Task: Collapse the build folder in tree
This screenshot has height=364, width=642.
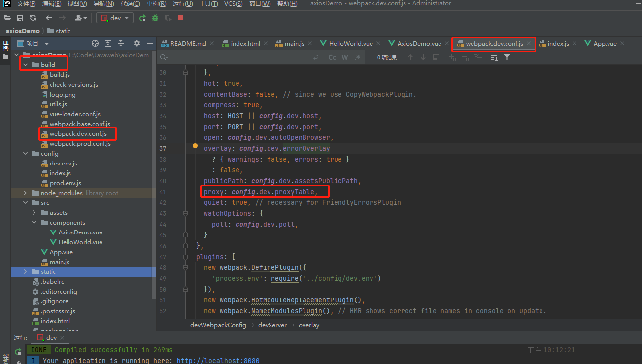Action: coord(26,65)
